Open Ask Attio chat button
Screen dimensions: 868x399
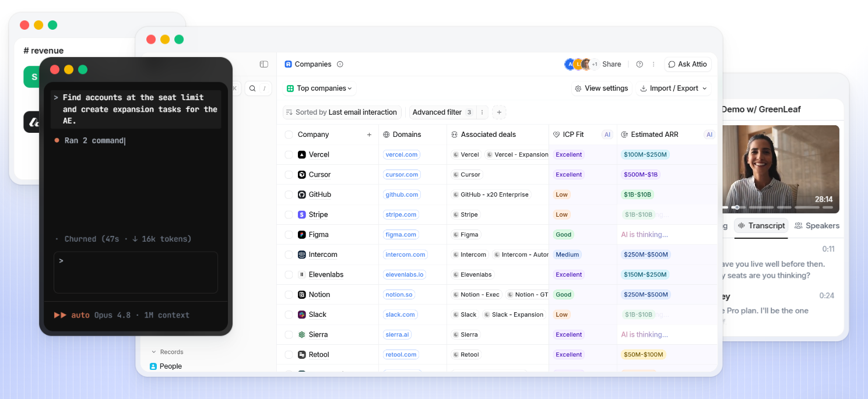pos(687,64)
